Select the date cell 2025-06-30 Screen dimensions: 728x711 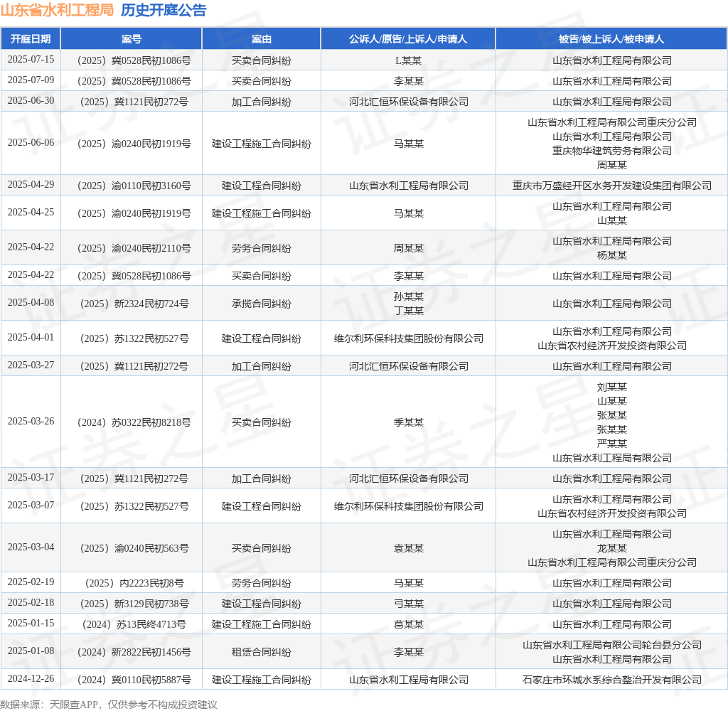tap(31, 101)
